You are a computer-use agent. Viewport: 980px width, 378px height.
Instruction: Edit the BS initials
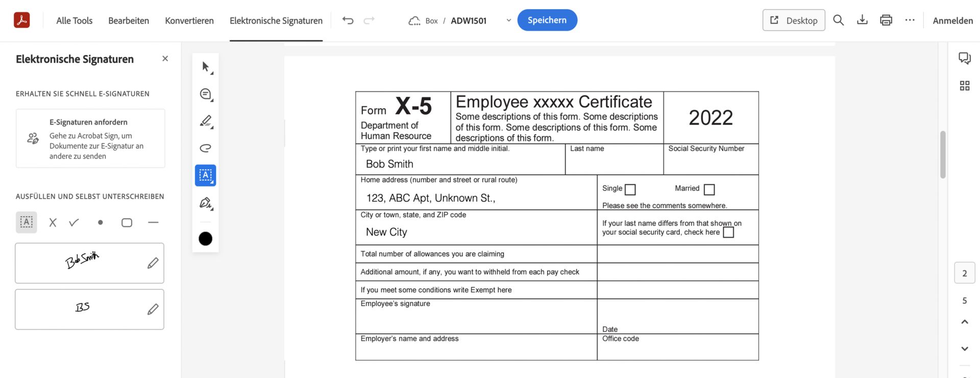pos(153,310)
